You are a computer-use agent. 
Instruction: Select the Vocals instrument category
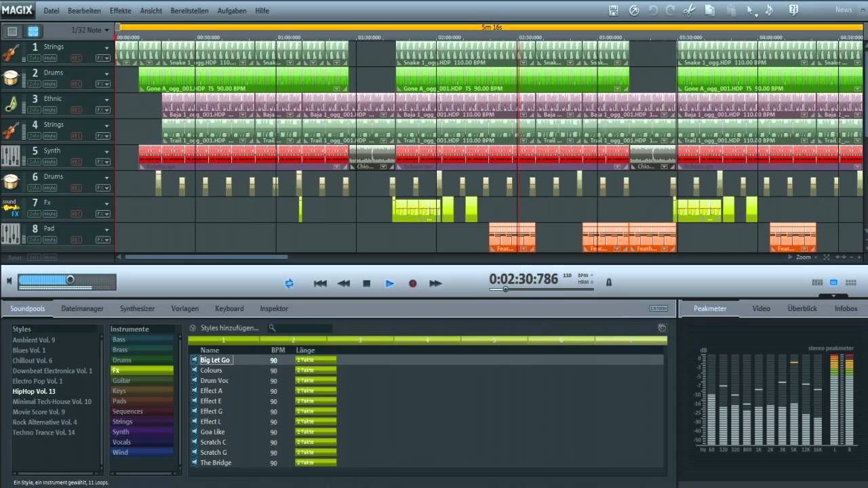(x=142, y=442)
